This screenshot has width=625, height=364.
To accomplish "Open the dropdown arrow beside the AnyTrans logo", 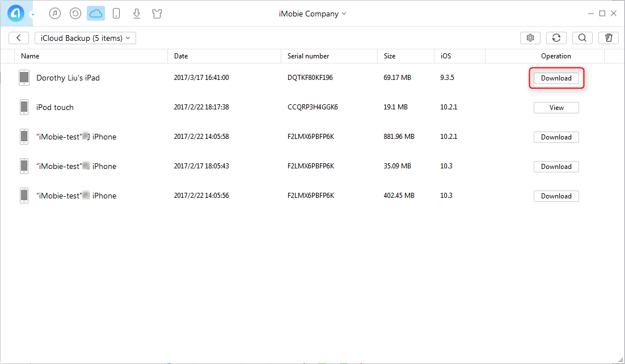I will [x=33, y=15].
